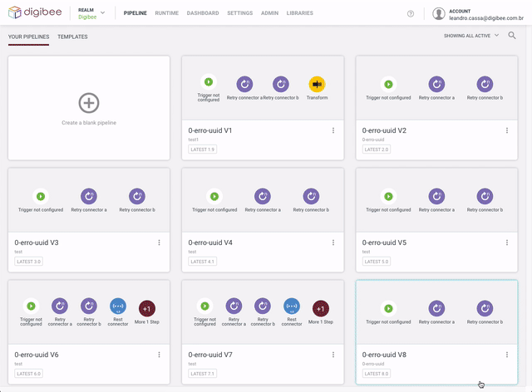Open the Runtime menu item

[x=167, y=13]
